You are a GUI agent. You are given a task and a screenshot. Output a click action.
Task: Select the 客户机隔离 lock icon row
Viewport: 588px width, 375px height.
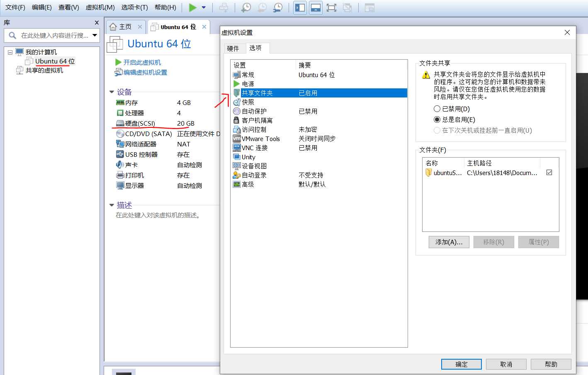[236, 120]
